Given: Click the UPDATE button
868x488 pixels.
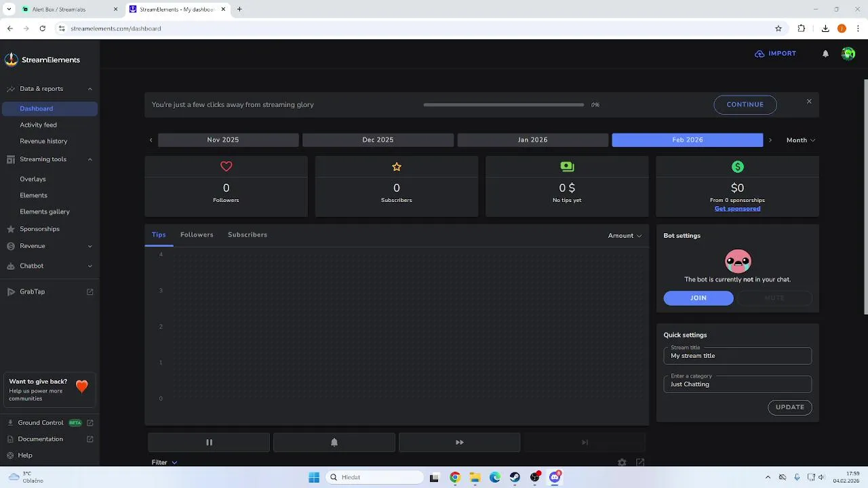Looking at the screenshot, I should click(x=790, y=407).
